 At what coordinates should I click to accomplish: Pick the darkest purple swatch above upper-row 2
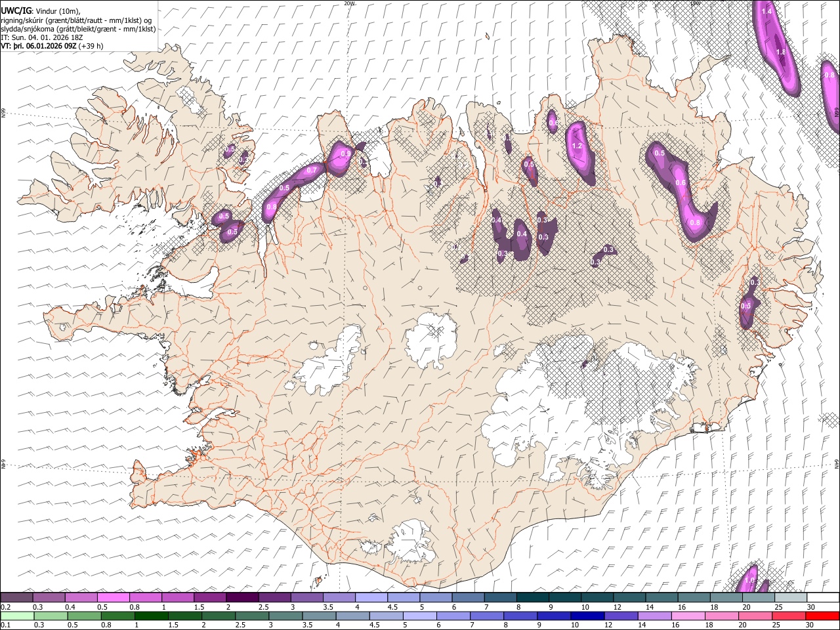(x=242, y=598)
